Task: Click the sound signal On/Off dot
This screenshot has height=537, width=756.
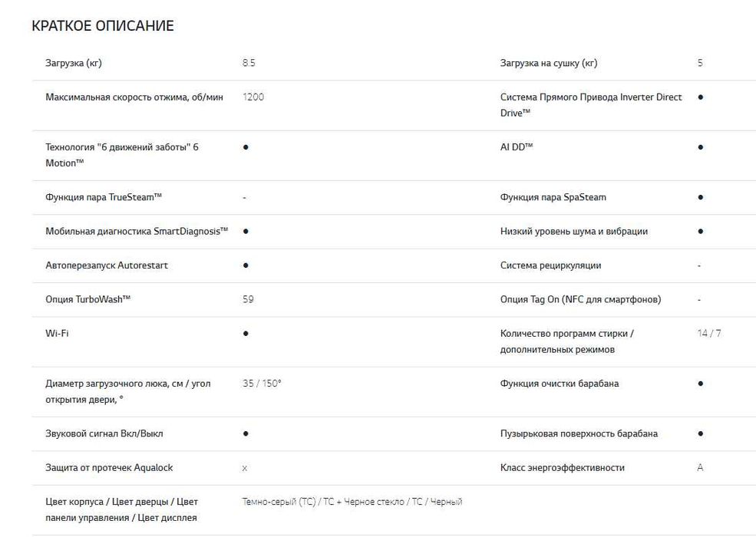Action: tap(246, 433)
